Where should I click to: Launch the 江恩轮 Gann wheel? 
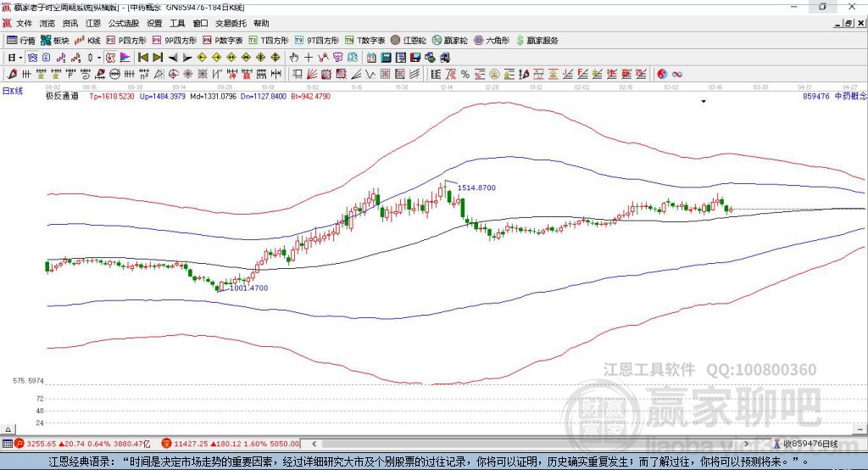coord(409,41)
